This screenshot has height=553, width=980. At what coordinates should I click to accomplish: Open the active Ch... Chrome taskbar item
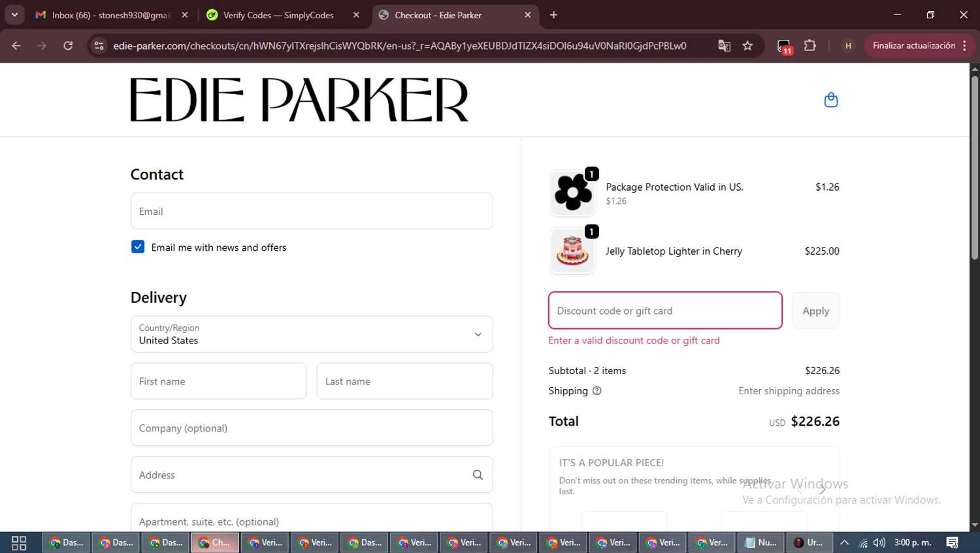pos(215,543)
